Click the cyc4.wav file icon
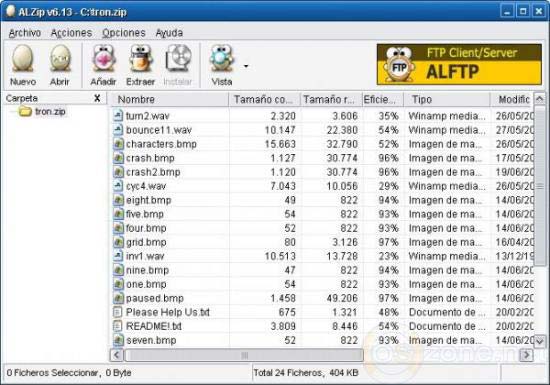 pos(118,186)
